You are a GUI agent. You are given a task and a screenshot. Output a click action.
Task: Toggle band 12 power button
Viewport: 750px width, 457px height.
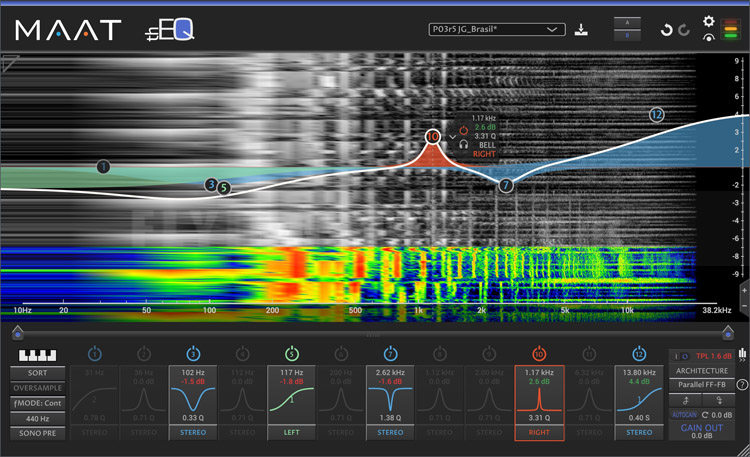[639, 354]
